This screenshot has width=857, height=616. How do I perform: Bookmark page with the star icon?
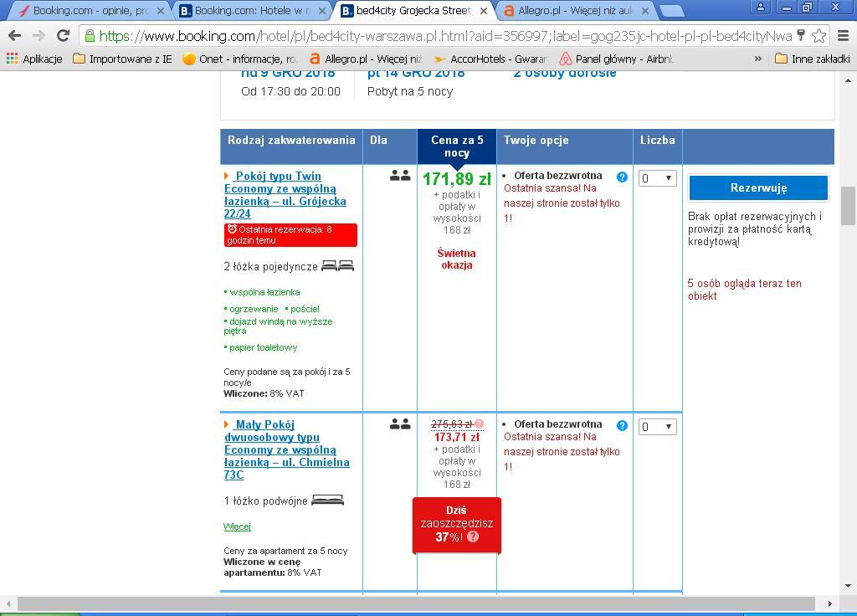pos(819,36)
